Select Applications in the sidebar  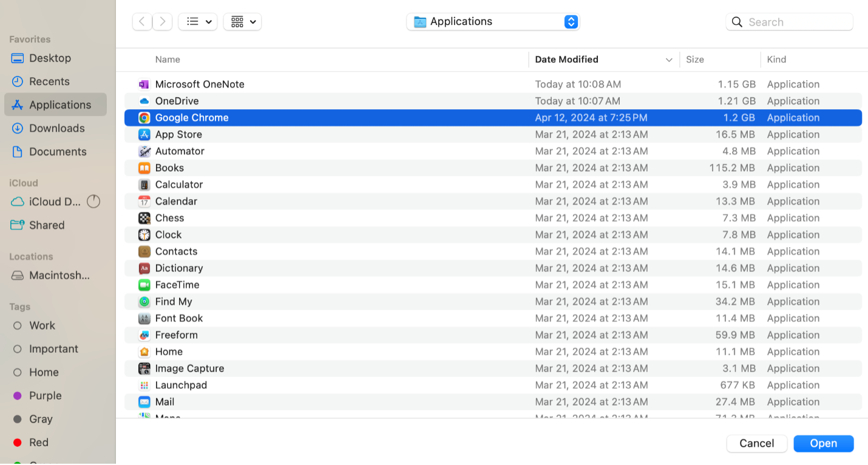55,105
